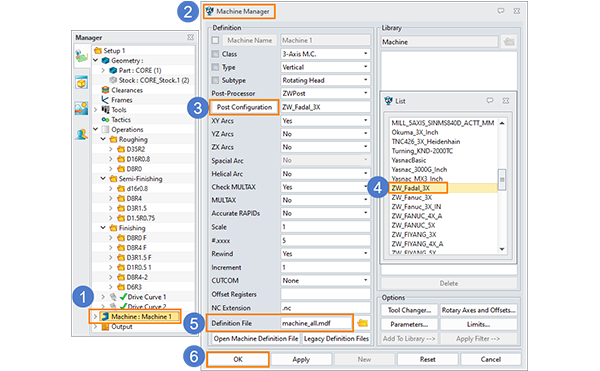Open the Limits options
Viewport: 600px width, 371px height.
tap(479, 324)
